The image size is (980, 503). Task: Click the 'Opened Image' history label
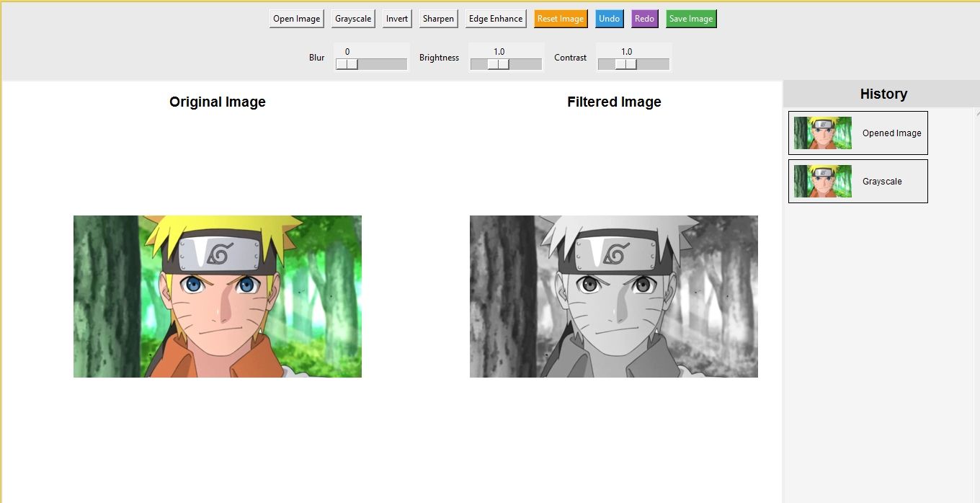pos(892,133)
